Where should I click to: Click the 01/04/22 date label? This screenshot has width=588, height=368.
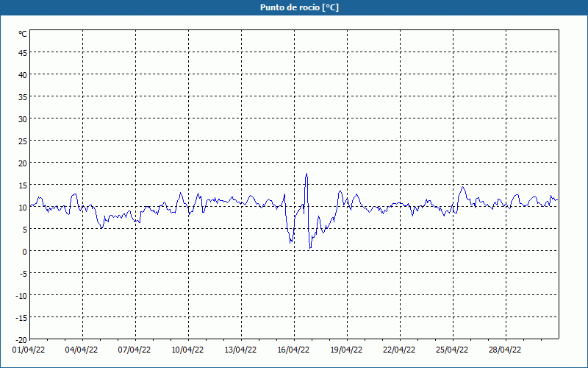29,350
